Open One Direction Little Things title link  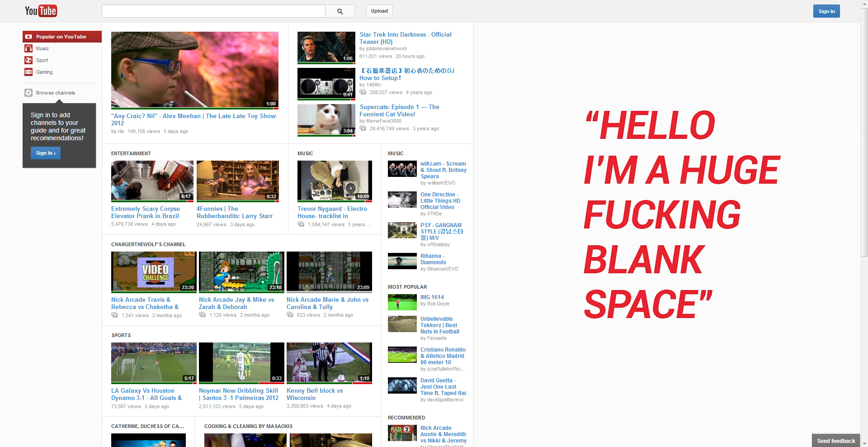[x=440, y=201]
